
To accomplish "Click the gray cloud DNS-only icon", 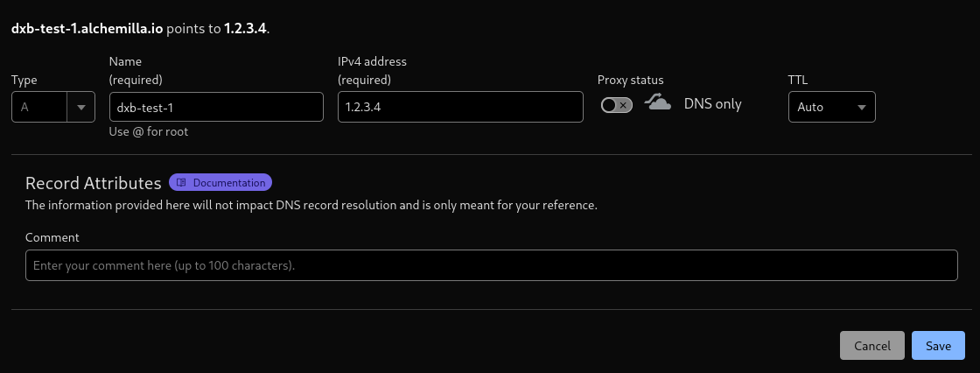I will coord(657,102).
